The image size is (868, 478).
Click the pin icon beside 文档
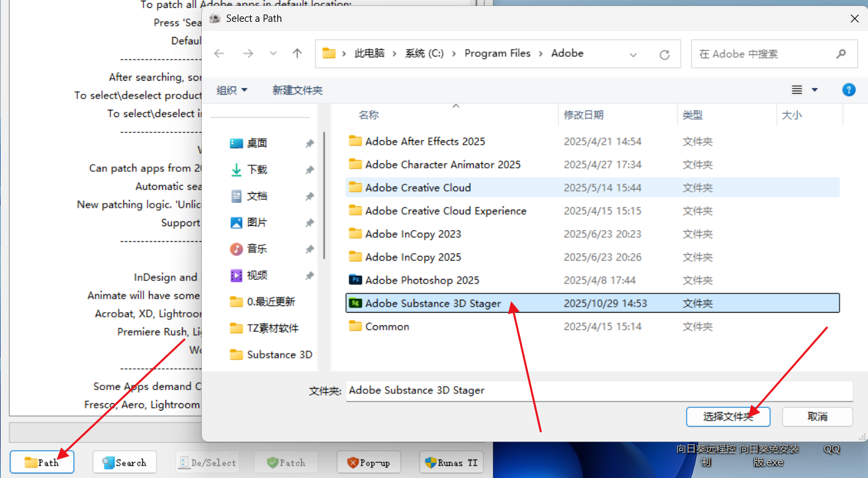[309, 196]
